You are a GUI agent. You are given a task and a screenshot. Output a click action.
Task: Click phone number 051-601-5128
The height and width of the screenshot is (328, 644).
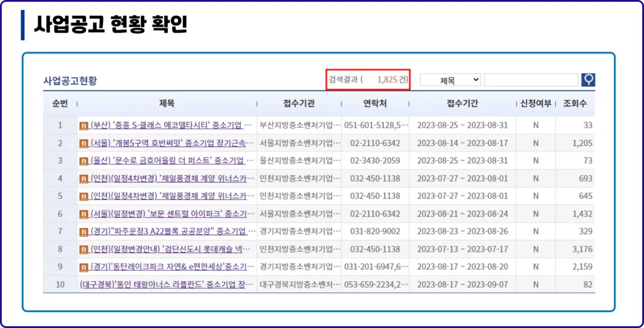(x=376, y=125)
